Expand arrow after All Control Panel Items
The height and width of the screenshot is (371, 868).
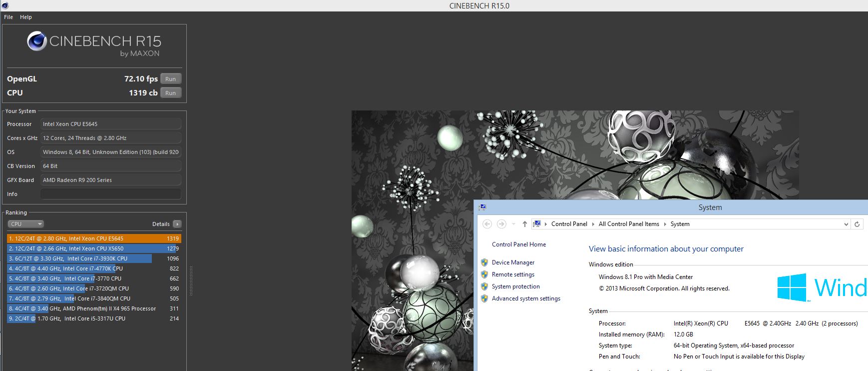(665, 224)
